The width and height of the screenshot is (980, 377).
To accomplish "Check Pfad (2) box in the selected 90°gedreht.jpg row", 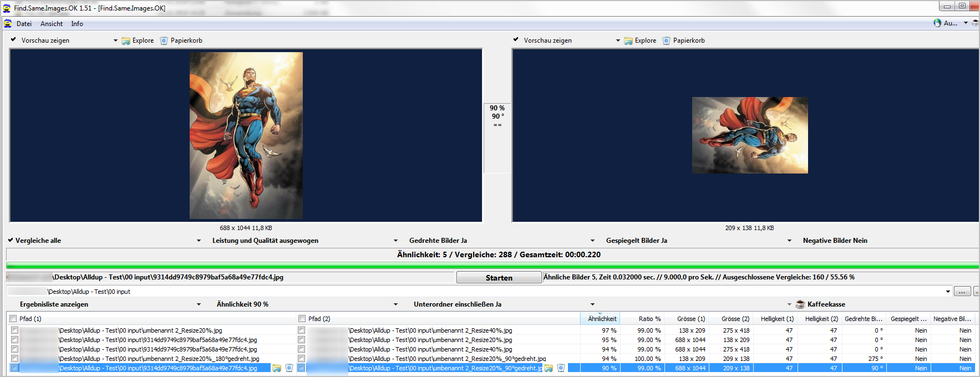I will tap(302, 368).
